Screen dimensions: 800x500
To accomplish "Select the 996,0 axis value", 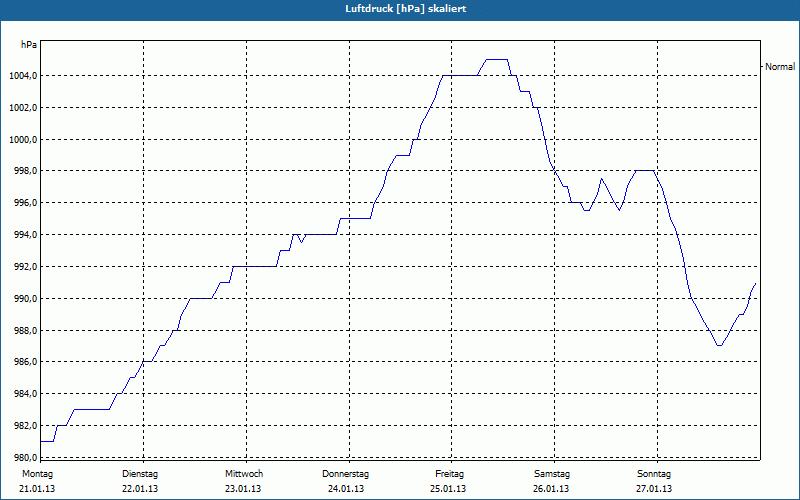I will (x=24, y=203).
